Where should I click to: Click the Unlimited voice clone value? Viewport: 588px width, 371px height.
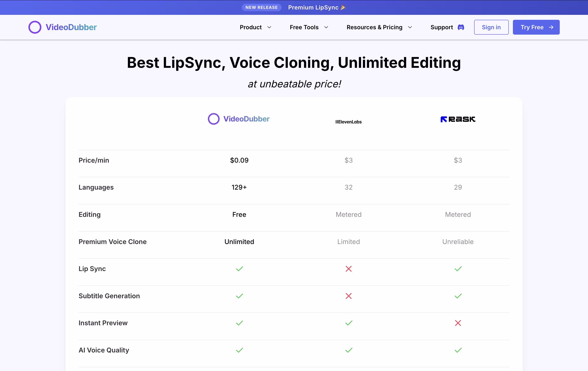239,242
